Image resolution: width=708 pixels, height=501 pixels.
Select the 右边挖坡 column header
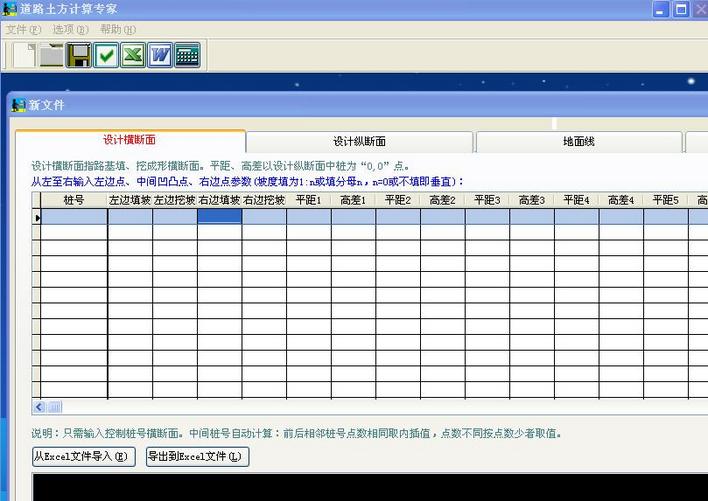[264, 200]
